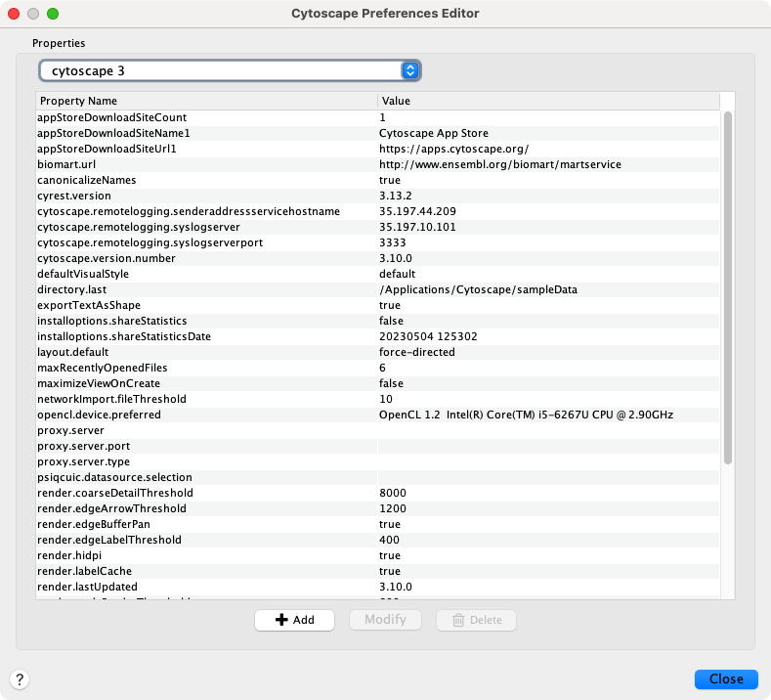Click the exportTextAsShape true value

pos(390,305)
